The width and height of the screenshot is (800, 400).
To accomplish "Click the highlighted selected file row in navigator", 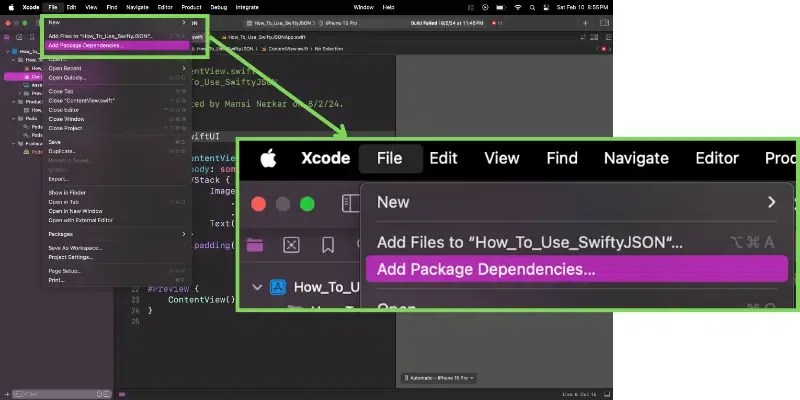I will pos(24,77).
